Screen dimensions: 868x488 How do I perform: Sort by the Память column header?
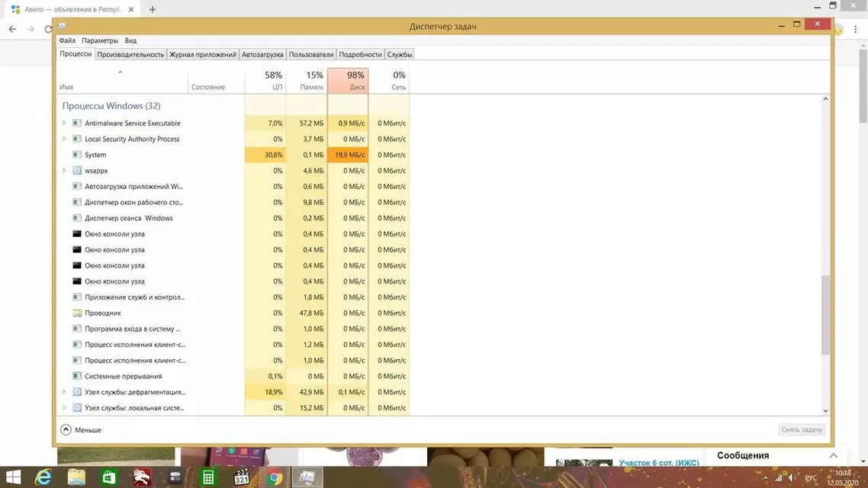tap(307, 80)
